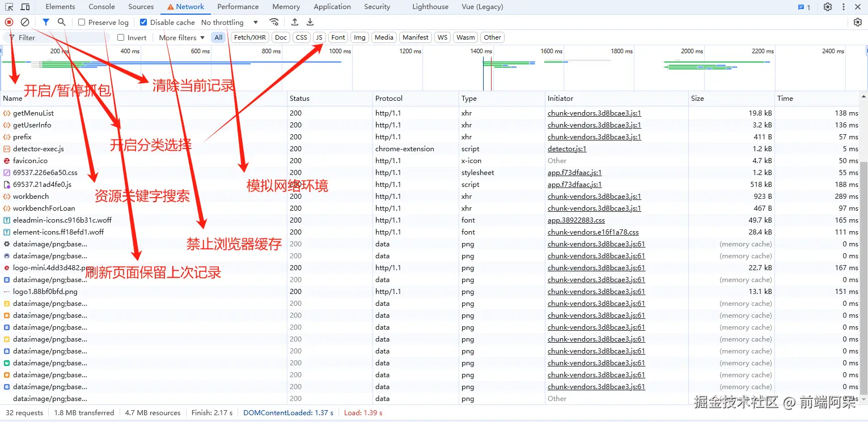The height and width of the screenshot is (422, 868).
Task: Stop recording network log
Action: pos(9,22)
